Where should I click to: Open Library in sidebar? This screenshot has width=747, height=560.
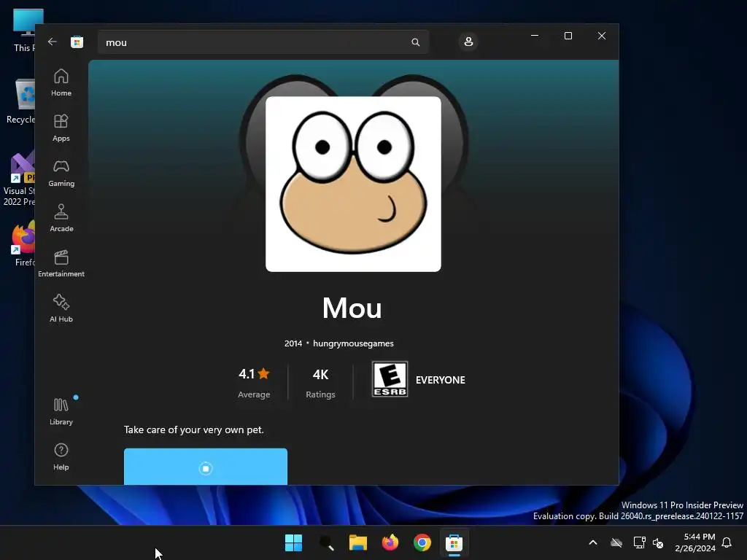pos(61,411)
